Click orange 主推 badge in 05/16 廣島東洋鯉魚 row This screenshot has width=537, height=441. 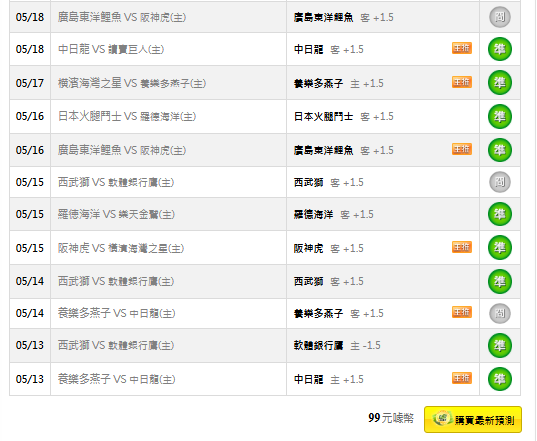point(462,149)
